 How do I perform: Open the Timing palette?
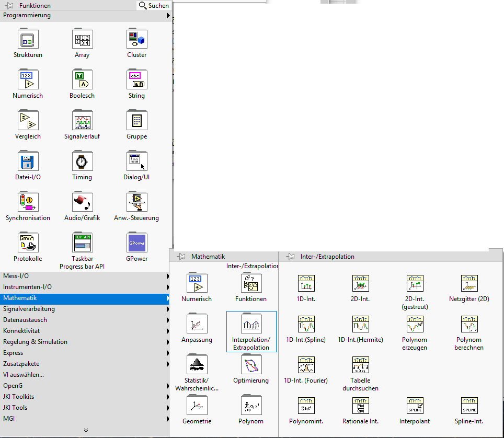[x=82, y=162]
